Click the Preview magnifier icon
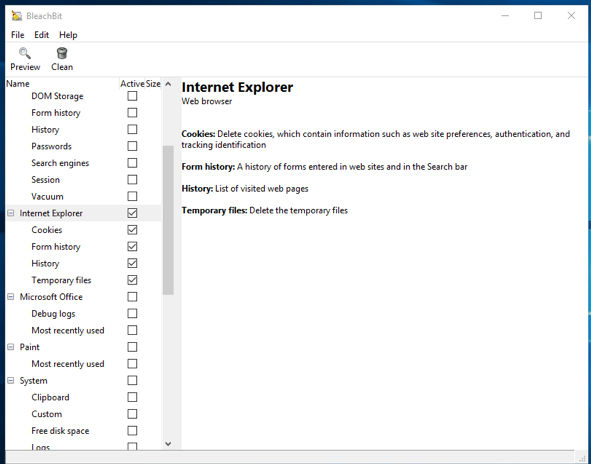The height and width of the screenshot is (464, 591). click(25, 53)
